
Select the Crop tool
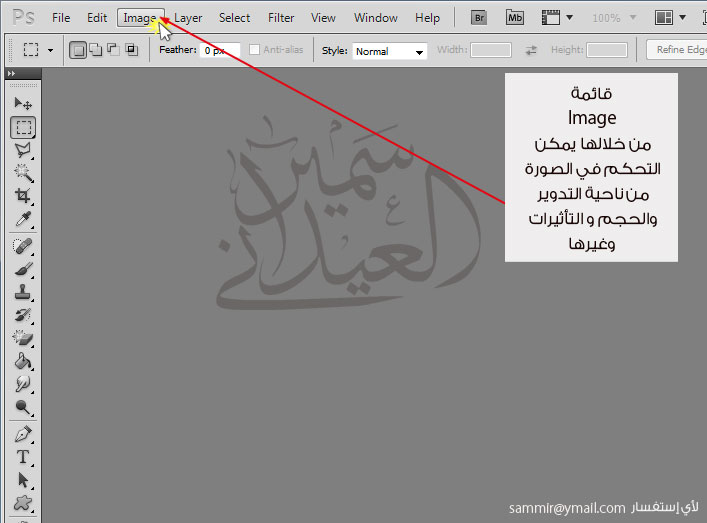point(23,196)
